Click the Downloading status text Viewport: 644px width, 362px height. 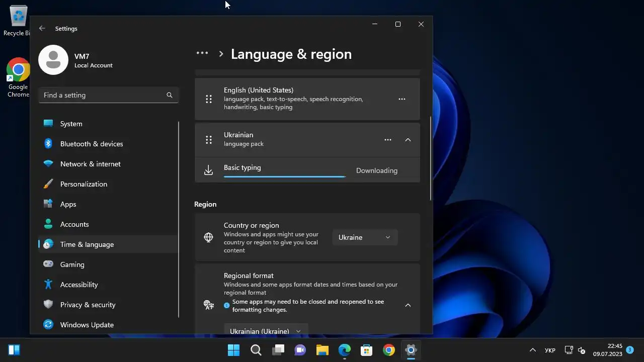point(377,170)
